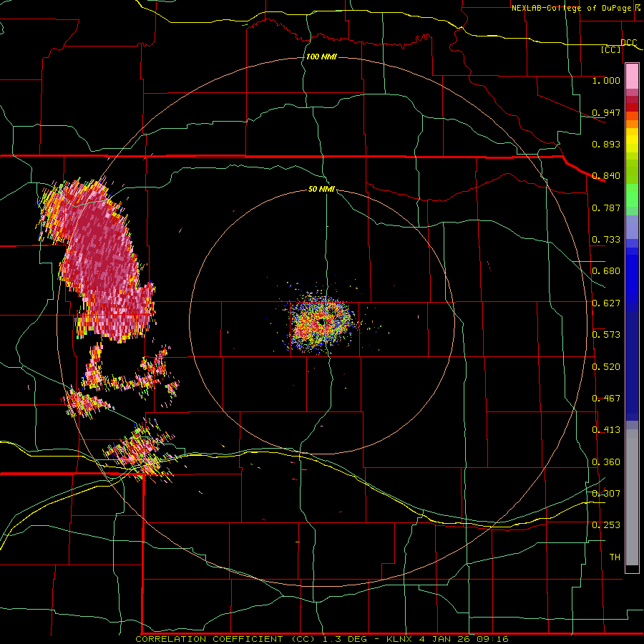The image size is (644, 644).
Task: Select the 0.467 scale value
Action: click(606, 399)
